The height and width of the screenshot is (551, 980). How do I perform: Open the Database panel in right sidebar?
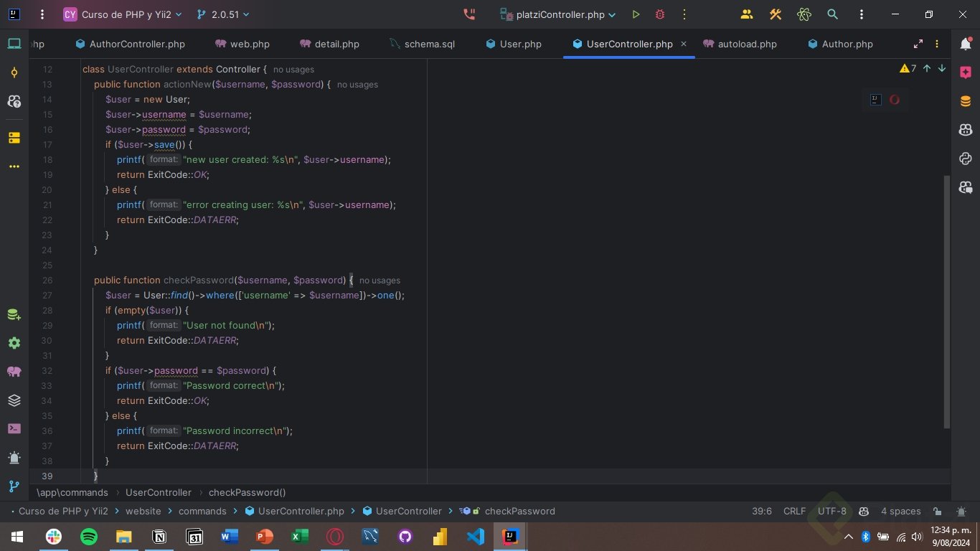(x=966, y=101)
